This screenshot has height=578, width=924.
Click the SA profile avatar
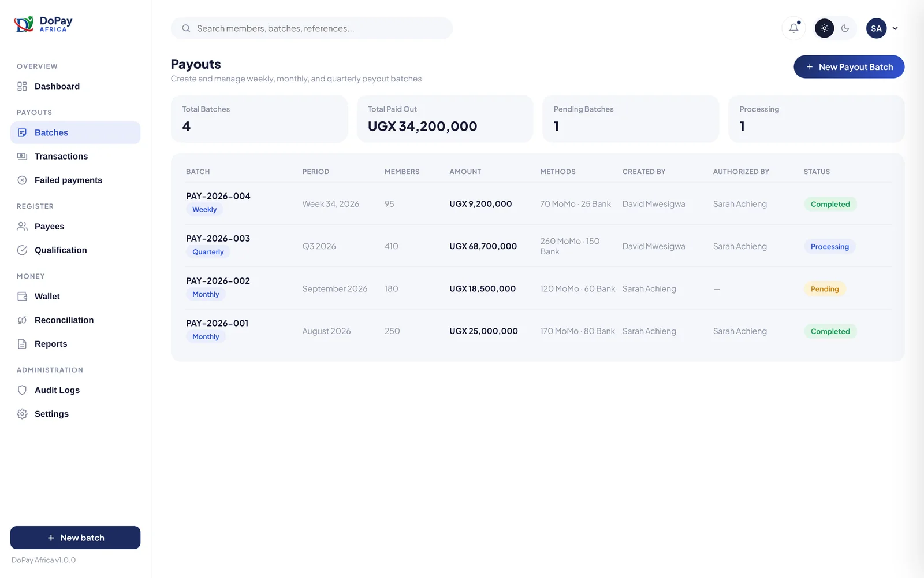[876, 28]
